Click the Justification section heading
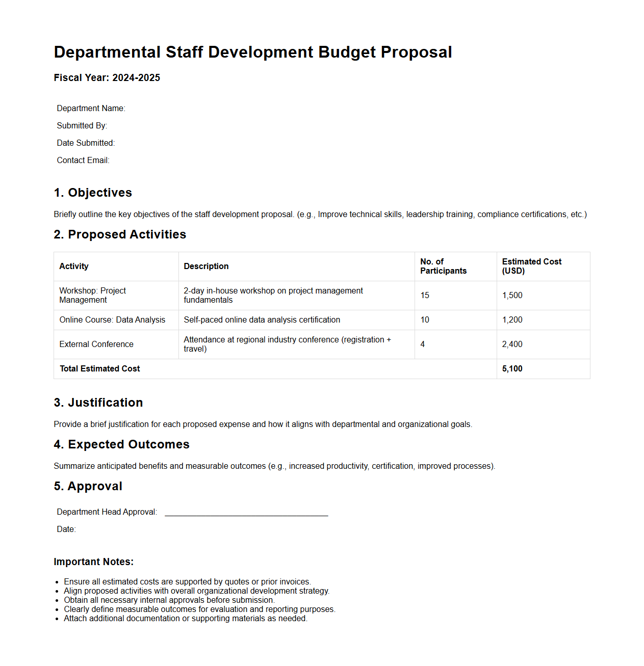Image resolution: width=644 pixels, height=666 pixels. click(x=98, y=403)
